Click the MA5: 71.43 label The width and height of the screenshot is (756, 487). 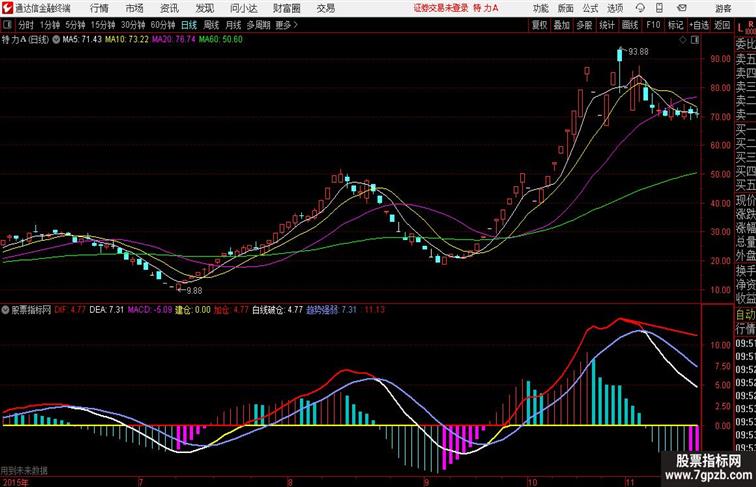coord(82,40)
